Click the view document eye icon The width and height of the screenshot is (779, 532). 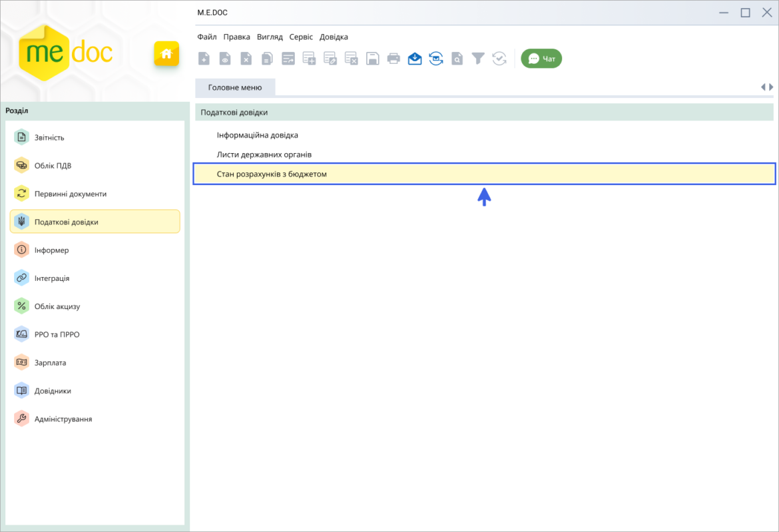tap(225, 59)
